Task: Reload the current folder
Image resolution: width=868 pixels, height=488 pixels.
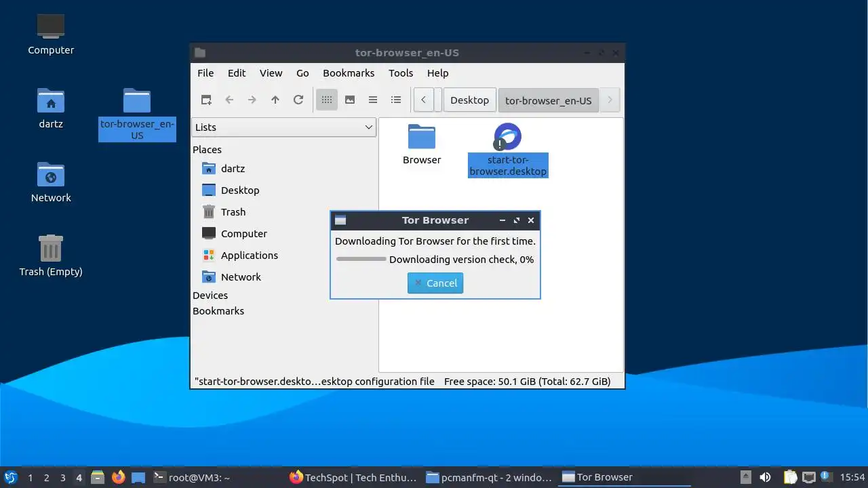Action: pyautogui.click(x=298, y=100)
